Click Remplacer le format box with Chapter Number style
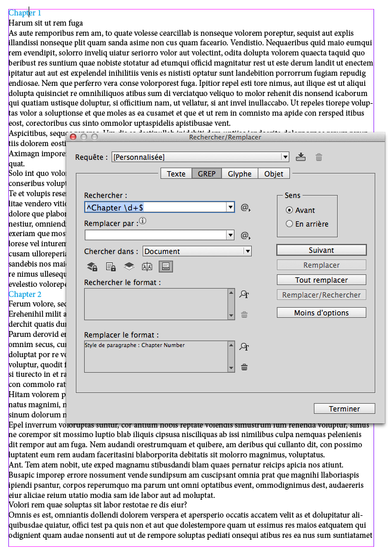The image size is (392, 554). 156,357
